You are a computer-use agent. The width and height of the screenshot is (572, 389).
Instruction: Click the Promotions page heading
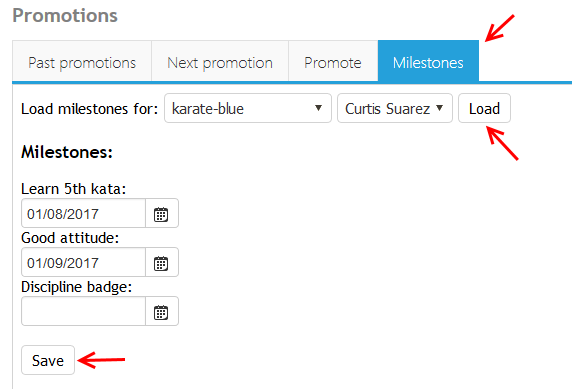(65, 15)
